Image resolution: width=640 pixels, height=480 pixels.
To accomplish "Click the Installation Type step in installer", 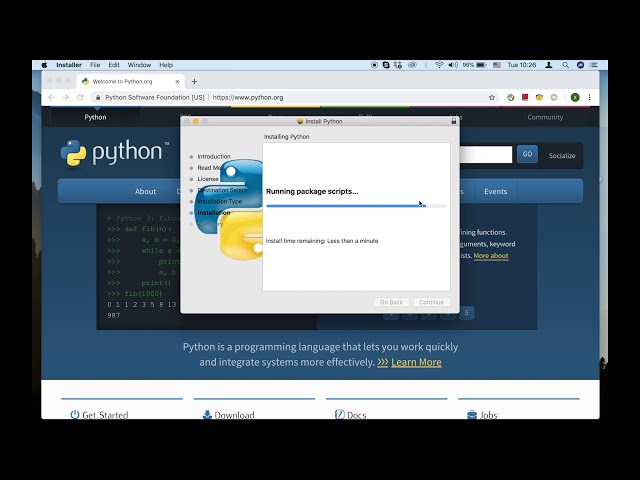I will tap(220, 202).
